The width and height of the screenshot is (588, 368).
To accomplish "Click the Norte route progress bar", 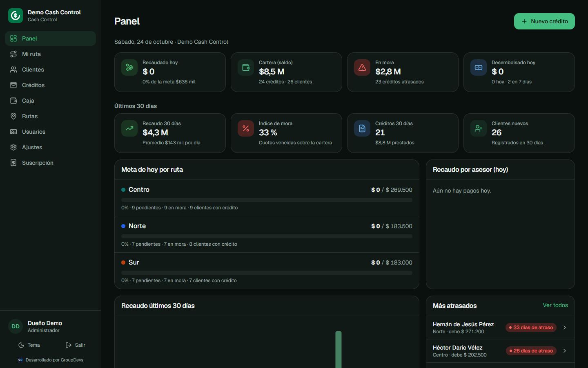I will 267,236.
